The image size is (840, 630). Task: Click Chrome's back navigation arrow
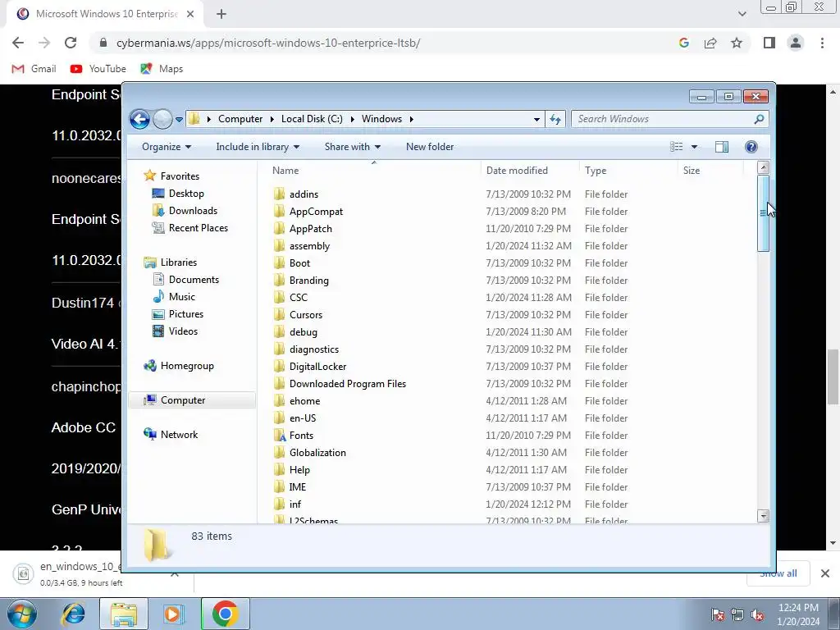coord(18,43)
